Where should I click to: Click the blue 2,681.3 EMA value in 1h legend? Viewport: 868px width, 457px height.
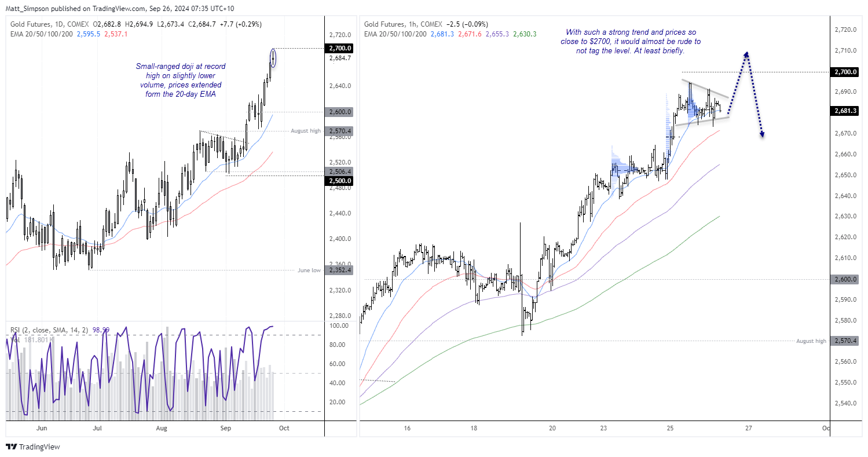[x=444, y=34]
